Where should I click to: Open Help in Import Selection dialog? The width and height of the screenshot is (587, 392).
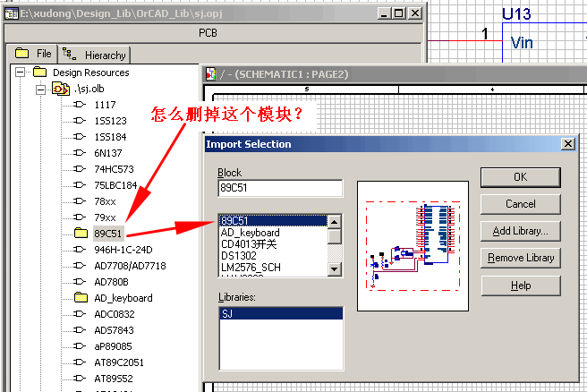pyautogui.click(x=521, y=285)
